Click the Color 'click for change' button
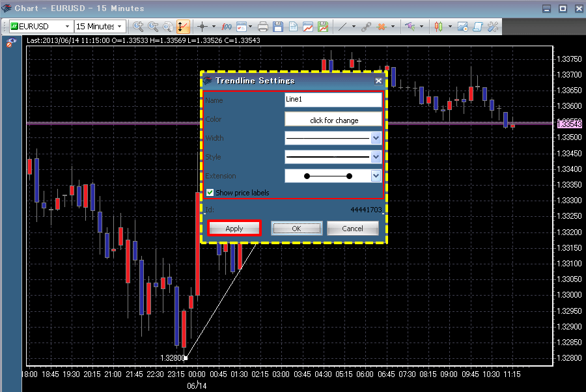 (333, 120)
